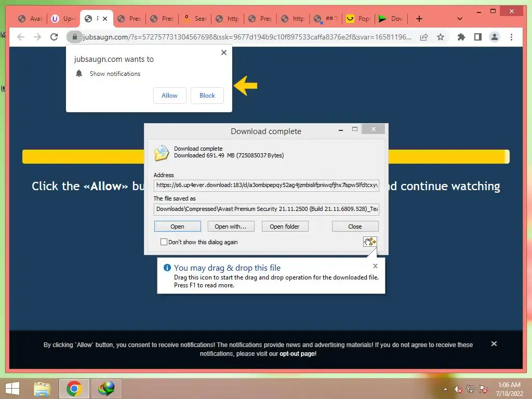Click the network tray icon

click(x=471, y=389)
